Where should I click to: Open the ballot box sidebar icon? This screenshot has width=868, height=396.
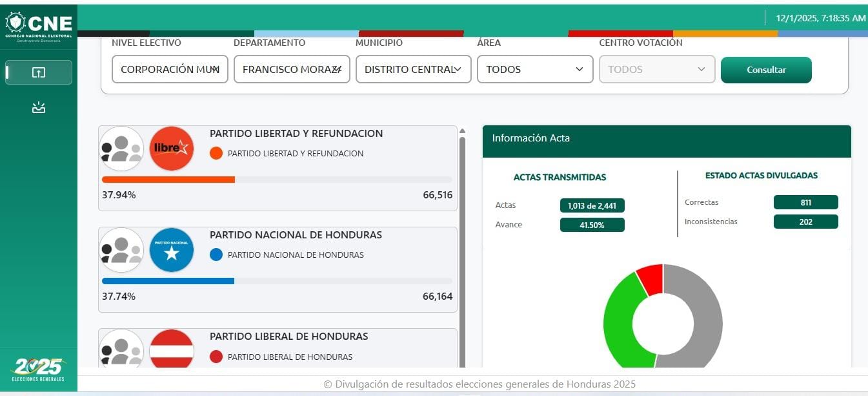[39, 107]
